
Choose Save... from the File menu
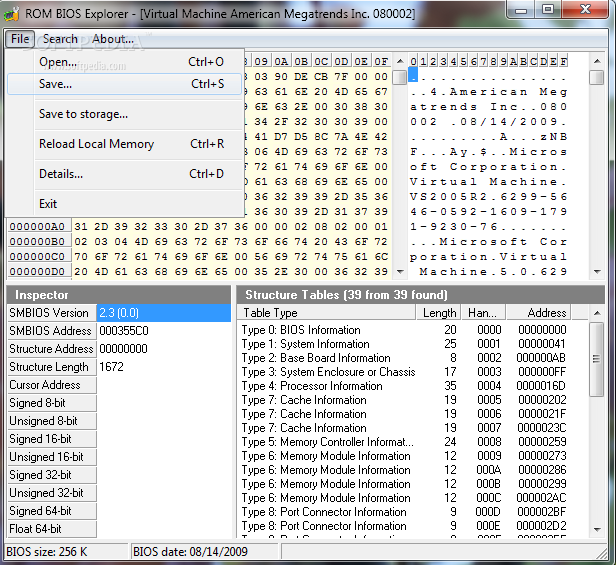coord(125,84)
